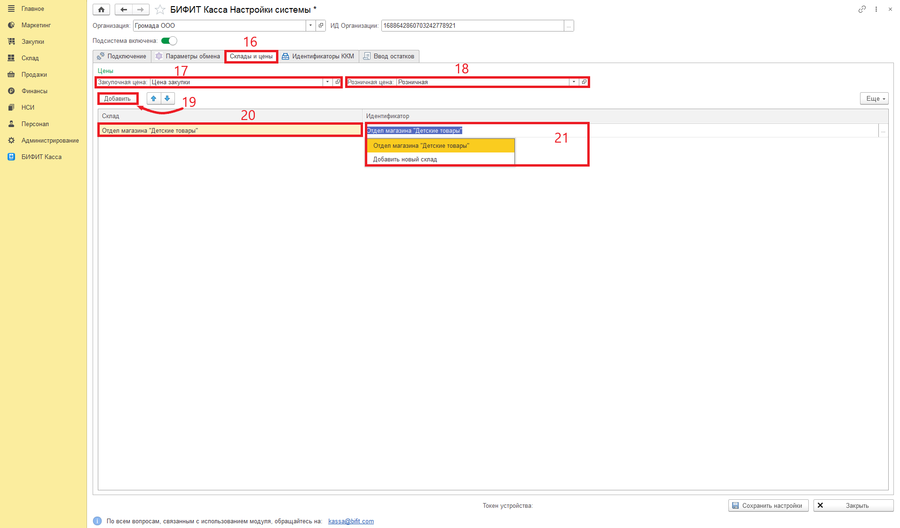900x528 pixels.
Task: Add page to favorites with star icon
Action: [x=160, y=10]
